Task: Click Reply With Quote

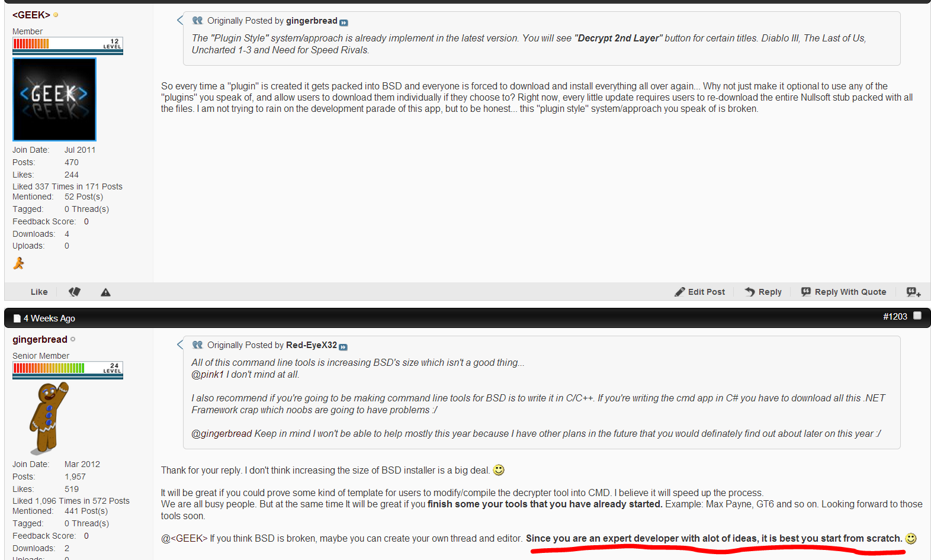Action: pos(843,292)
